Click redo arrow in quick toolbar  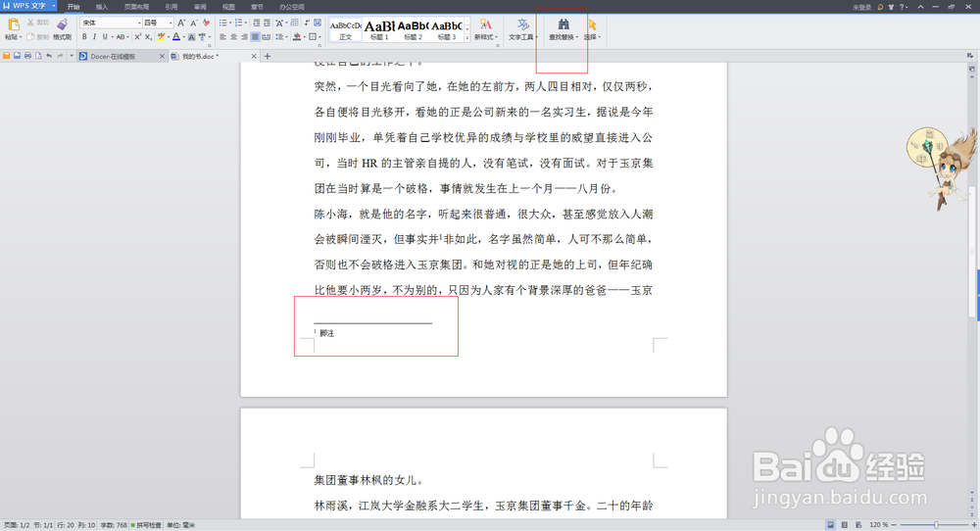61,56
